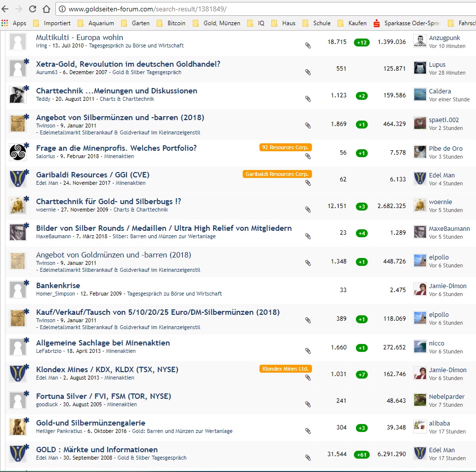Viewport: 476px width, 472px height.
Task: Click last poster nicco wave avatar
Action: (x=420, y=346)
